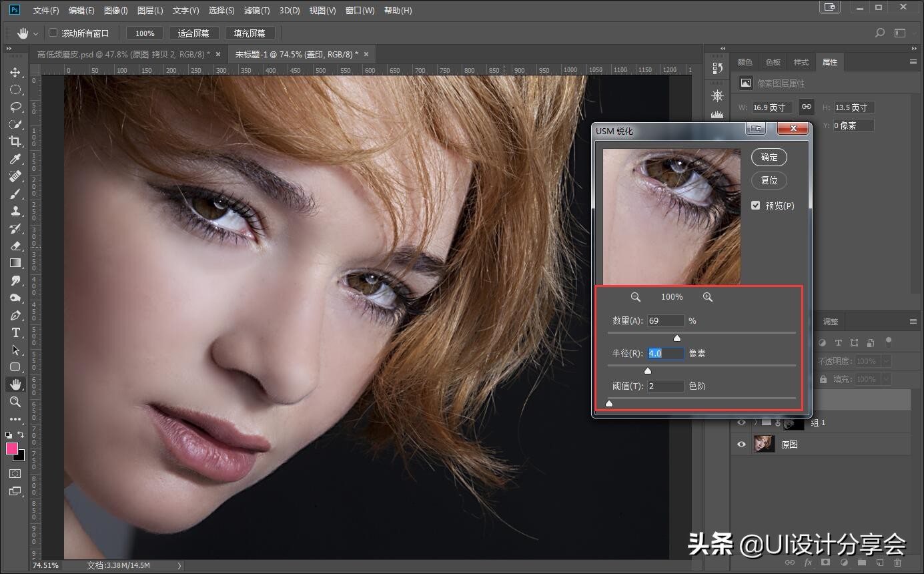The image size is (924, 574).
Task: Open the hand tool preset dropdown
Action: pyautogui.click(x=35, y=33)
